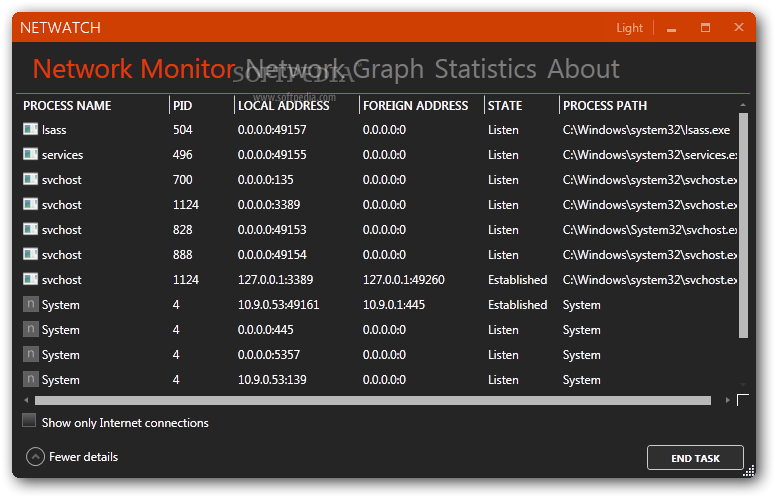Click local address 0.0.0.0:49155

pos(272,154)
